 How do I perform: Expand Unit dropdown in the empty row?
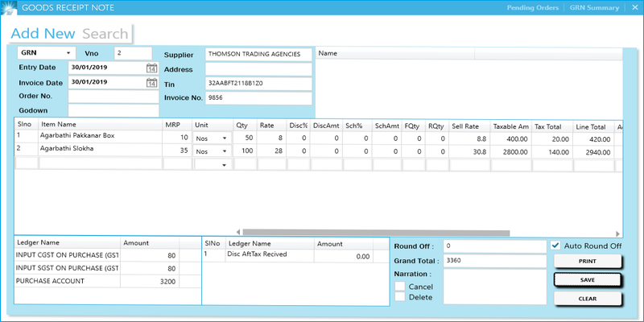(x=223, y=163)
